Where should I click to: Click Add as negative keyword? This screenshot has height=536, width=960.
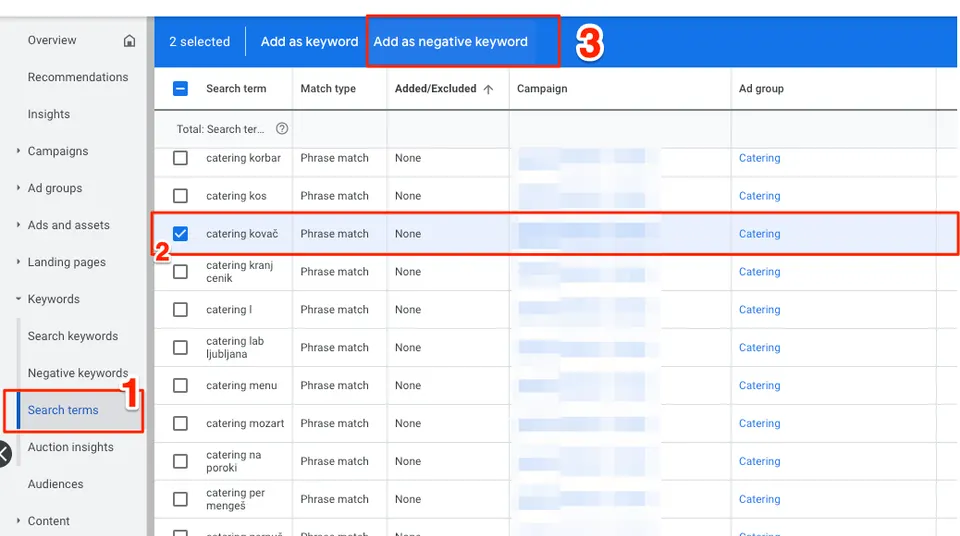tap(451, 42)
